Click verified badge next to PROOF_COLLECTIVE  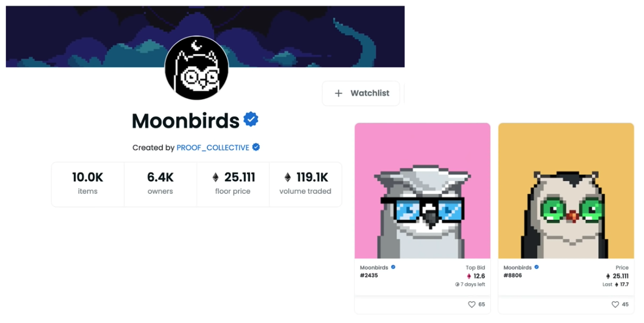(x=256, y=147)
